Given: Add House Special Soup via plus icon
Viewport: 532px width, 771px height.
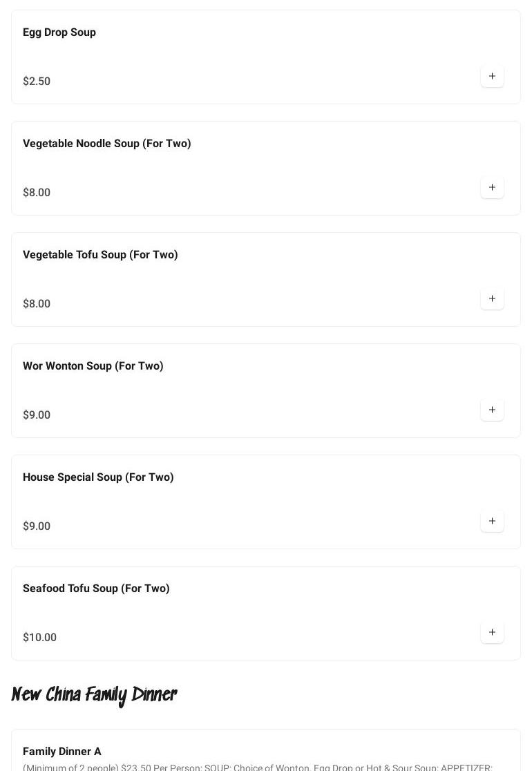Looking at the screenshot, I should [x=492, y=521].
